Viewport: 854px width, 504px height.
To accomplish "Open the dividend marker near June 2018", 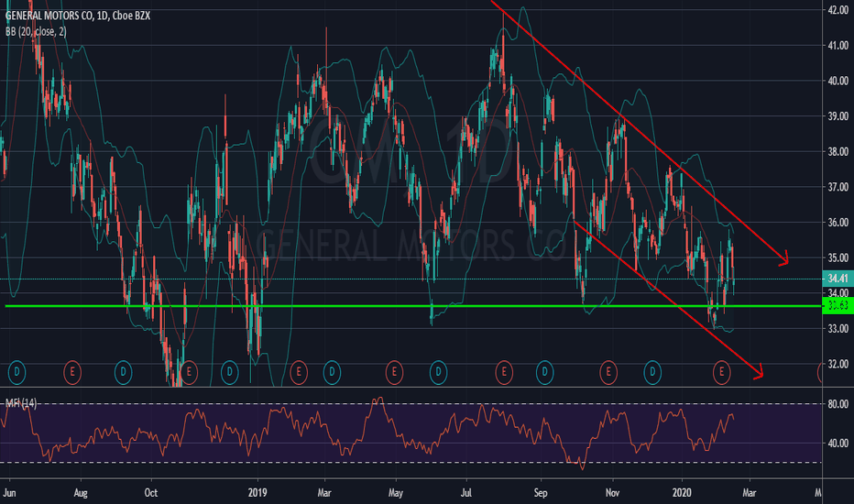I will [16, 373].
